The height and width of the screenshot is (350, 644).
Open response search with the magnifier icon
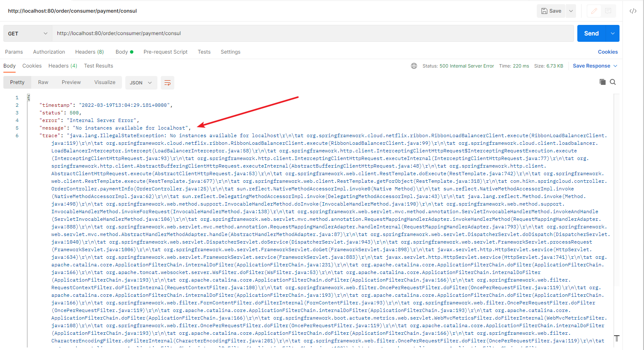tap(613, 81)
